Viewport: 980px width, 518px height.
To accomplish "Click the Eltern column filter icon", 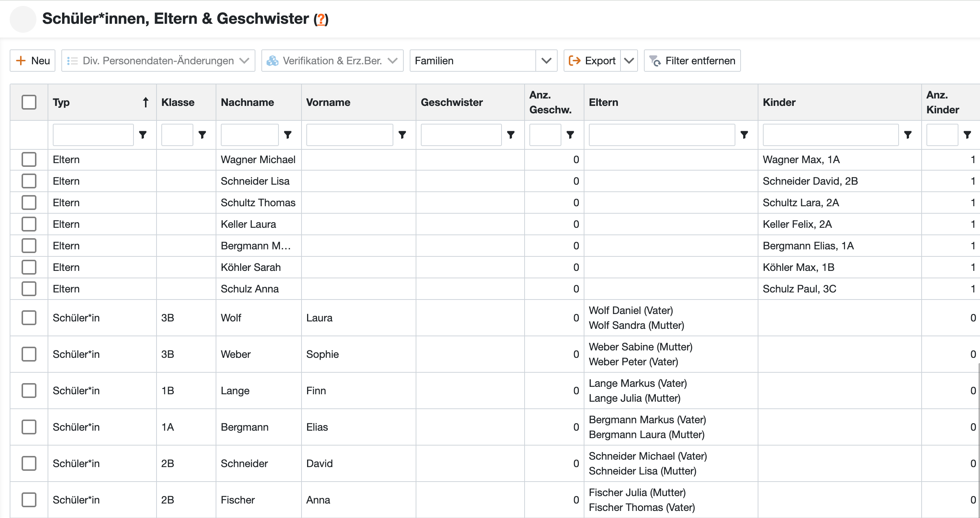I will 744,135.
